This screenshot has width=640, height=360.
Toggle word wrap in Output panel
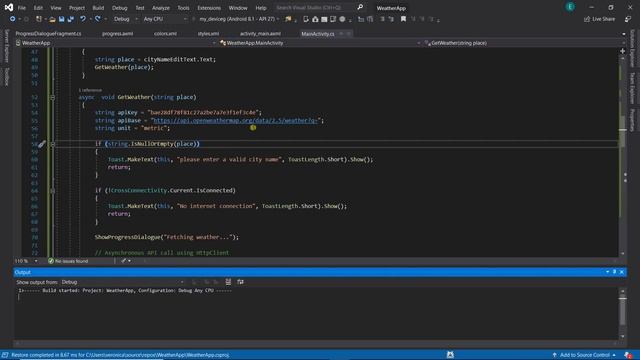240,282
